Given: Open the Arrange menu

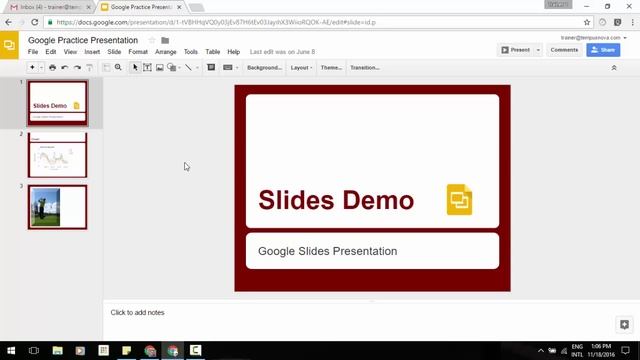Looking at the screenshot, I should tap(166, 52).
